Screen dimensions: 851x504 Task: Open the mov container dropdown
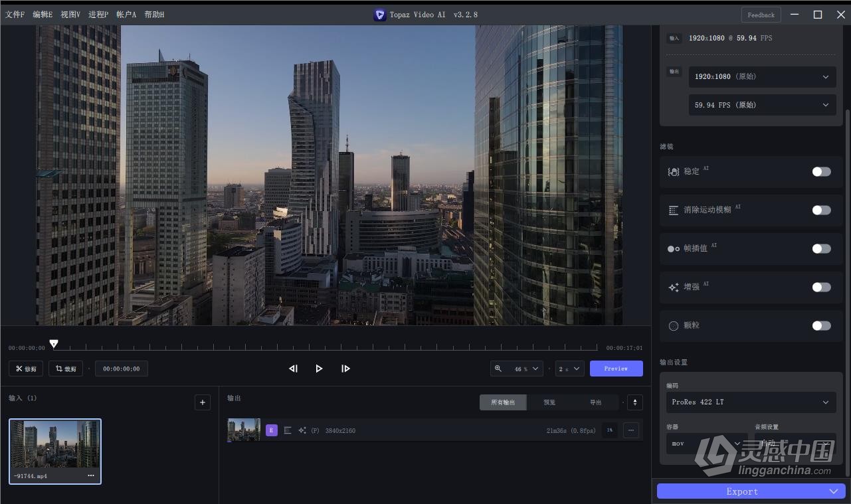pyautogui.click(x=707, y=444)
